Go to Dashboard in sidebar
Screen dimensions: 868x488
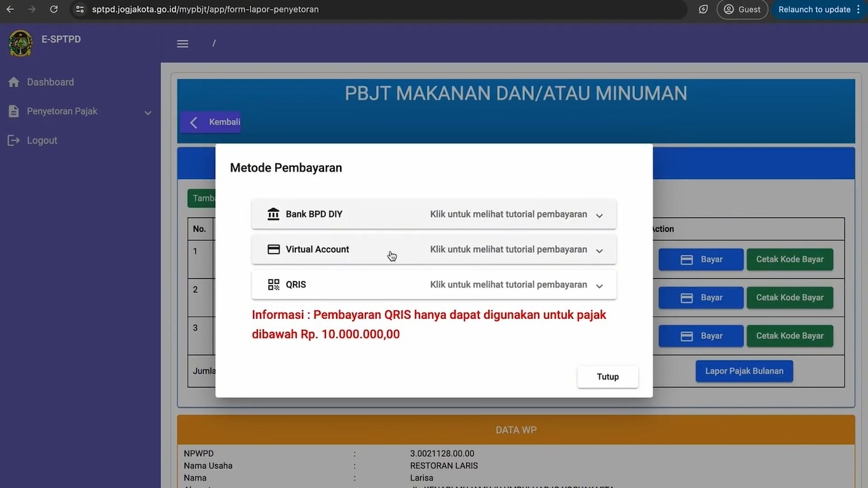[x=50, y=82]
